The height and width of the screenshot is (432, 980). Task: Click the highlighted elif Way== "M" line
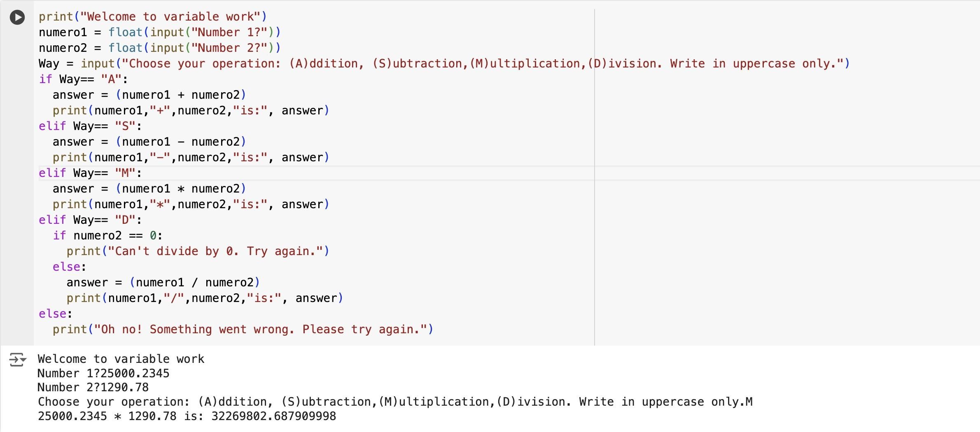[x=90, y=173]
